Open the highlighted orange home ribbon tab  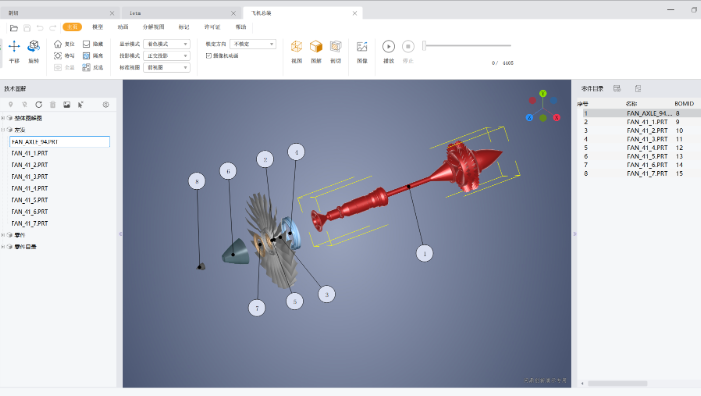click(72, 27)
